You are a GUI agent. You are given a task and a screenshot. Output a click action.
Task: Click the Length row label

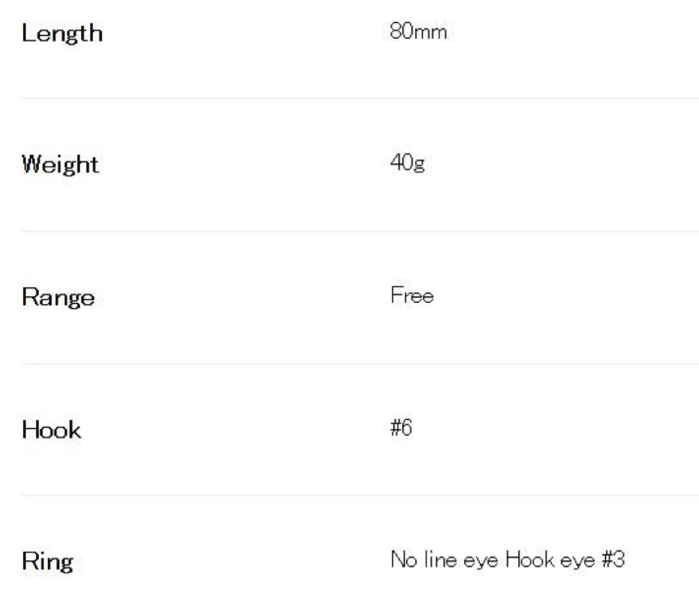(62, 34)
